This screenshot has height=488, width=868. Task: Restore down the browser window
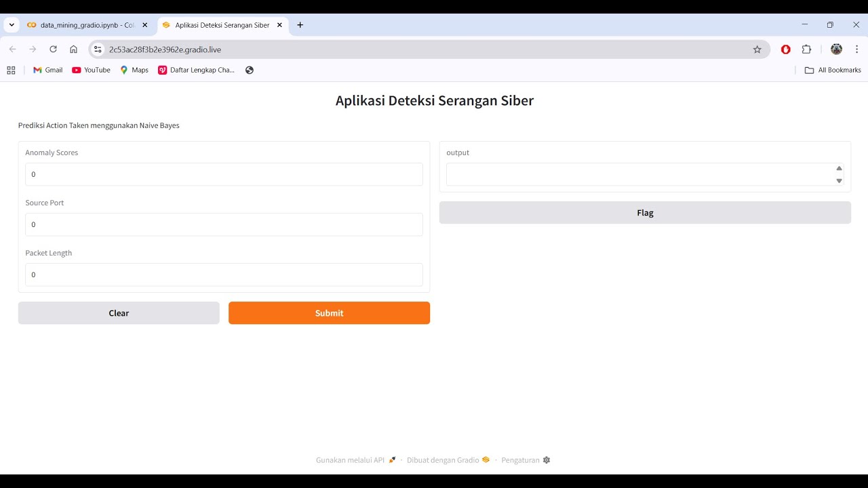830,24
